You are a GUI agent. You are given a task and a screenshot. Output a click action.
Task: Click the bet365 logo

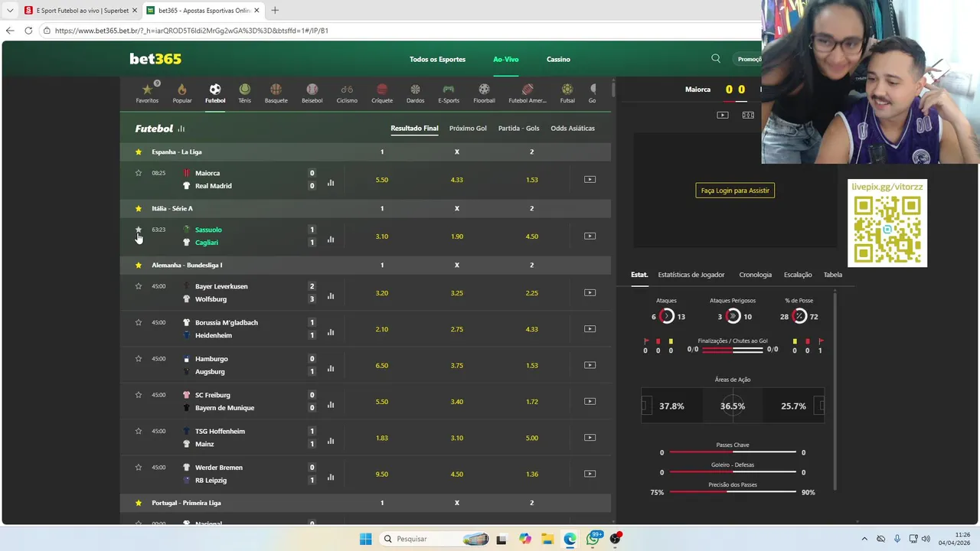[155, 59]
